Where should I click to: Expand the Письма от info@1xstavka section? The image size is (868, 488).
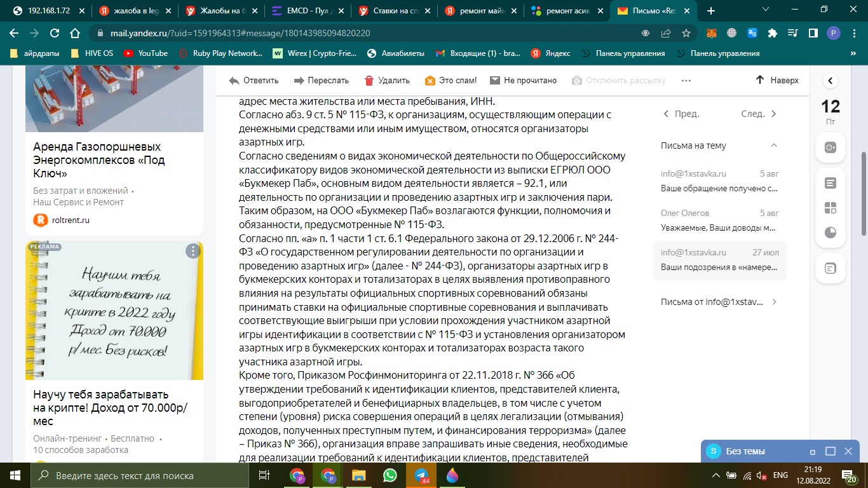(x=773, y=302)
